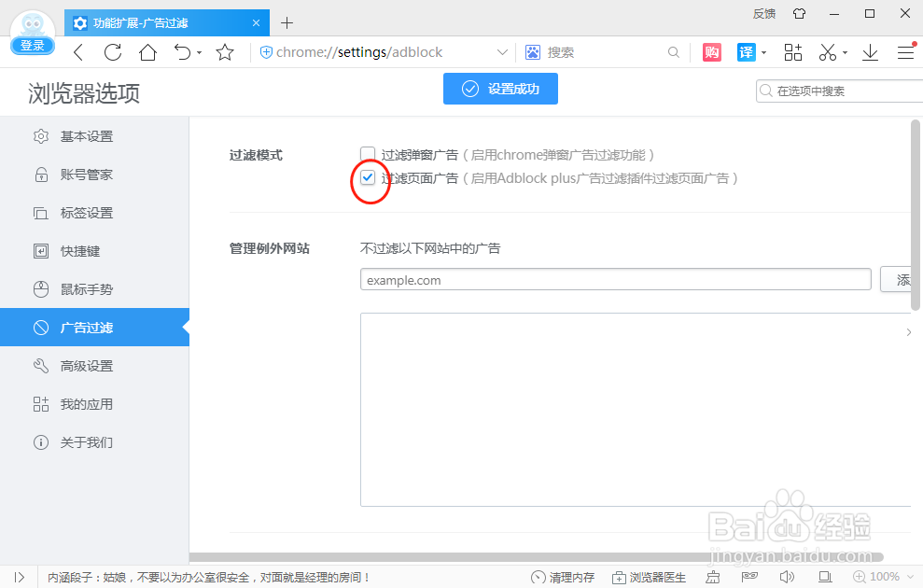Open the extensions manager icon in toolbar
The width and height of the screenshot is (923, 588).
[x=792, y=51]
